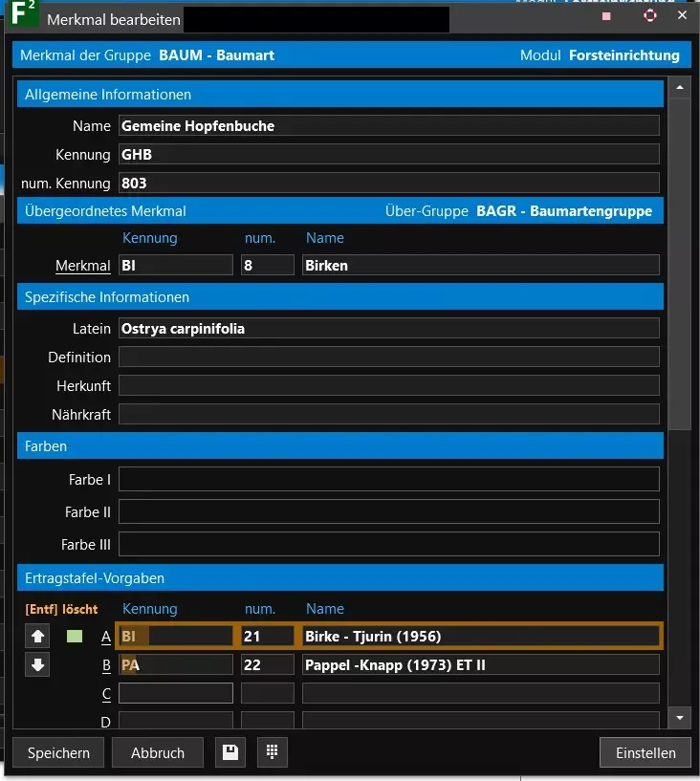Screen dimensions: 700x781
Task: Click the Speichern button
Action: point(58,752)
